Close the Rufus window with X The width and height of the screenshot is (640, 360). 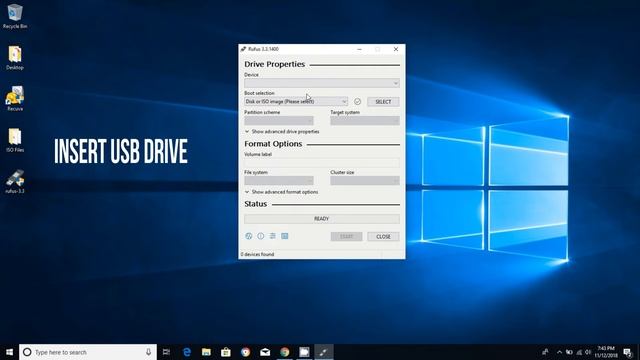coord(396,49)
